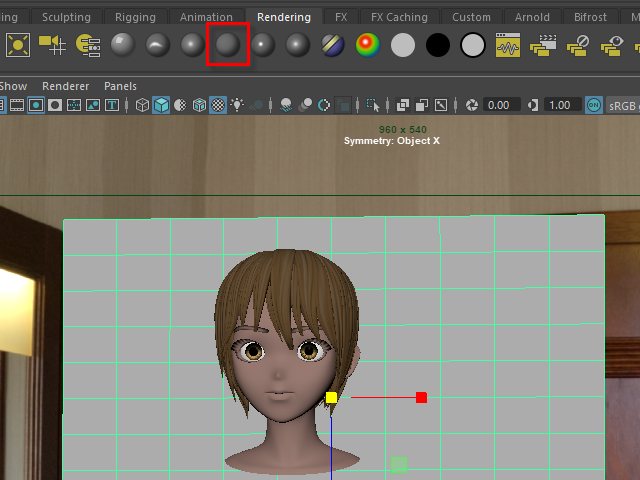Open the sRGB view transform dropdown
Viewport: 640px width, 480px height.
(x=622, y=105)
